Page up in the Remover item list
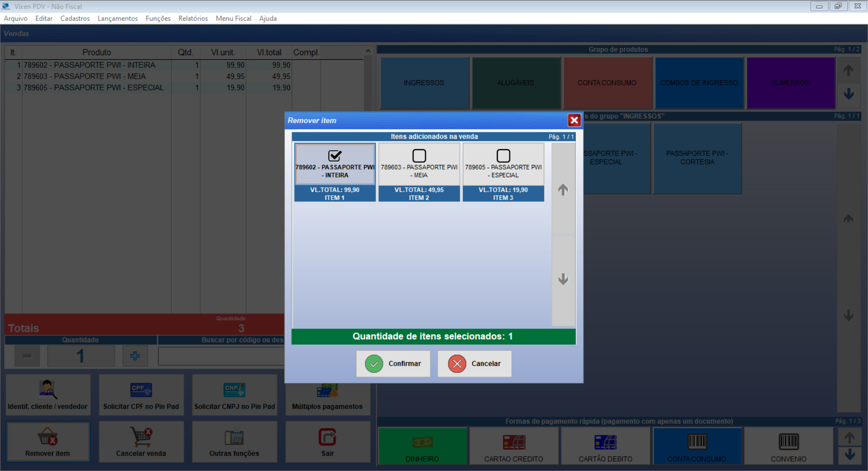868x471 pixels. point(563,189)
